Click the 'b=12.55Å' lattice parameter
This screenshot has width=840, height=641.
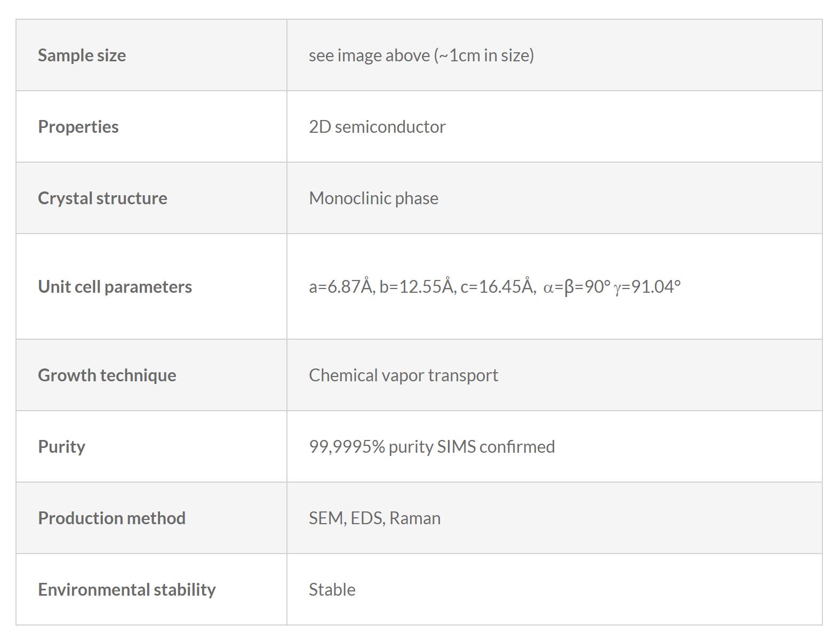pos(417,287)
